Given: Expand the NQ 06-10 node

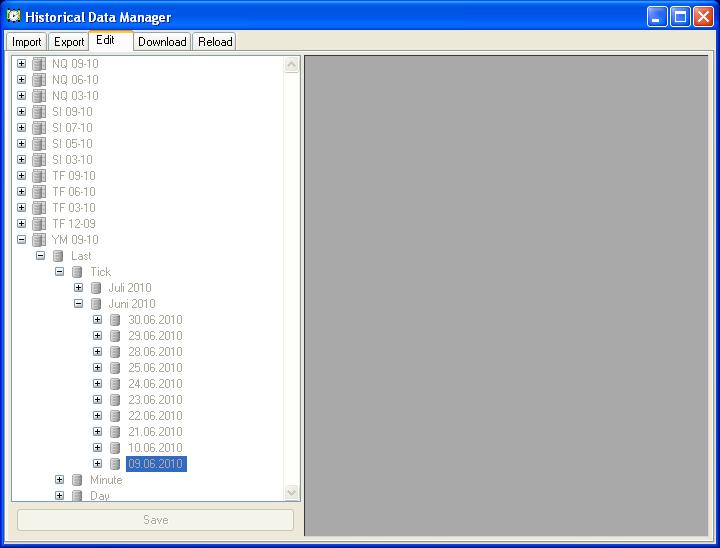Looking at the screenshot, I should pos(22,79).
